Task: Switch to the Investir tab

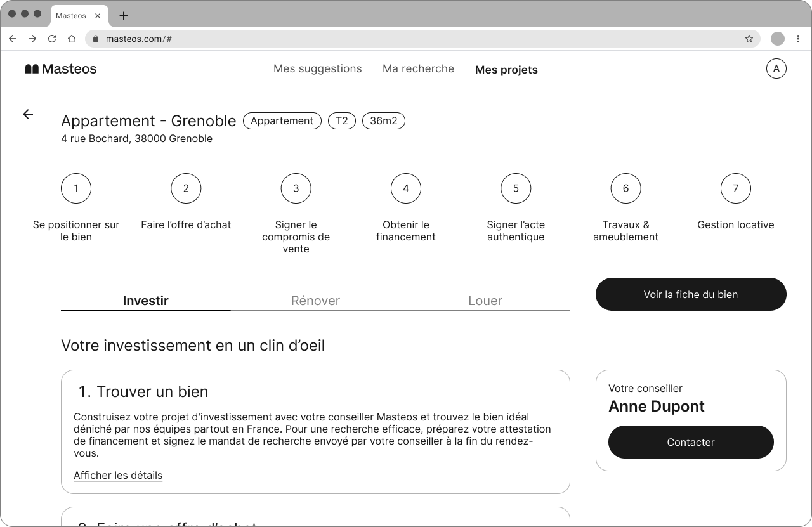Action: coord(146,301)
